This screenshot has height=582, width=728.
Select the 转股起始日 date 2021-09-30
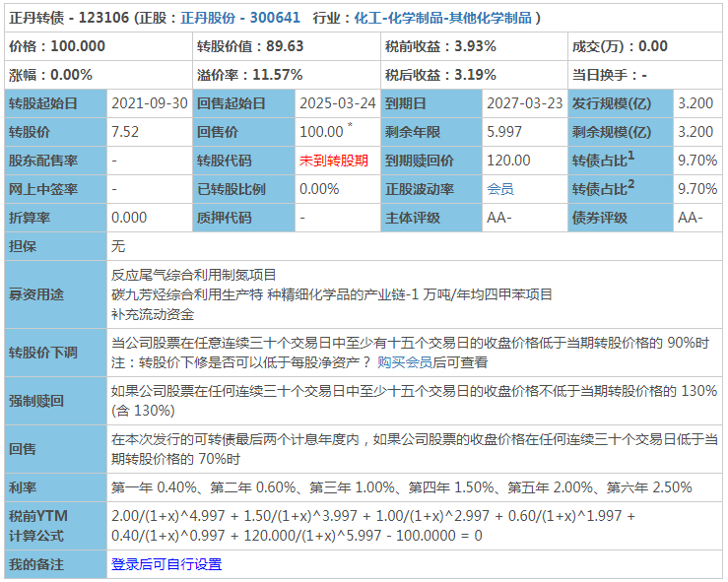[150, 103]
